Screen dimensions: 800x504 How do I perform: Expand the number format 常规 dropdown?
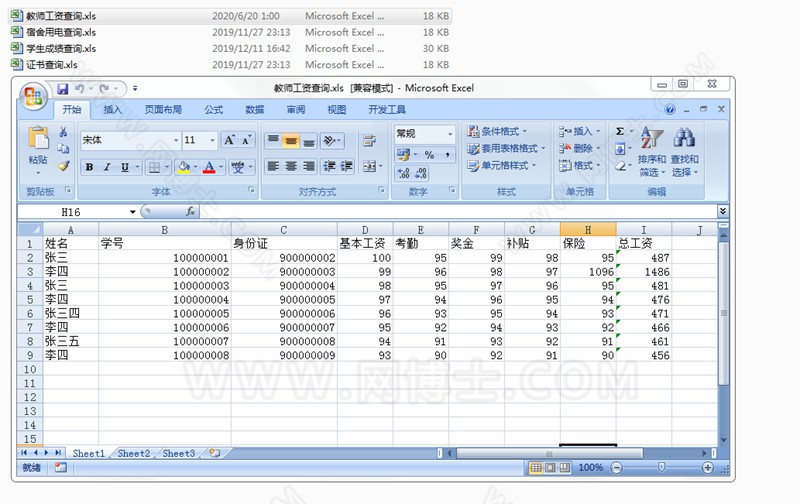[x=450, y=134]
